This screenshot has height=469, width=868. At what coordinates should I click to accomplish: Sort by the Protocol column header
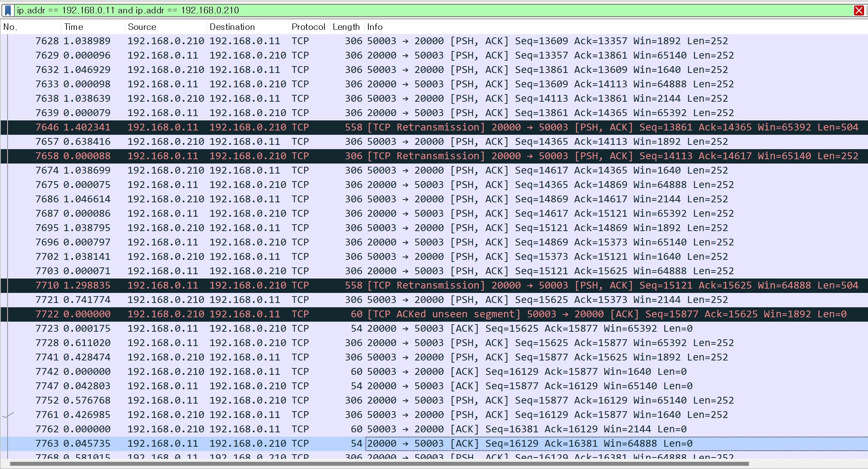pyautogui.click(x=309, y=27)
